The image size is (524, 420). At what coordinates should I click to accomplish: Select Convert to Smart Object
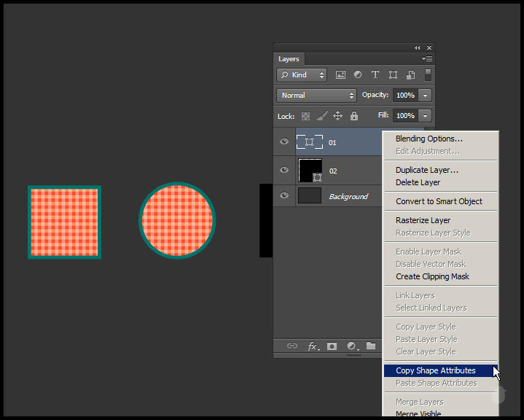(x=439, y=201)
